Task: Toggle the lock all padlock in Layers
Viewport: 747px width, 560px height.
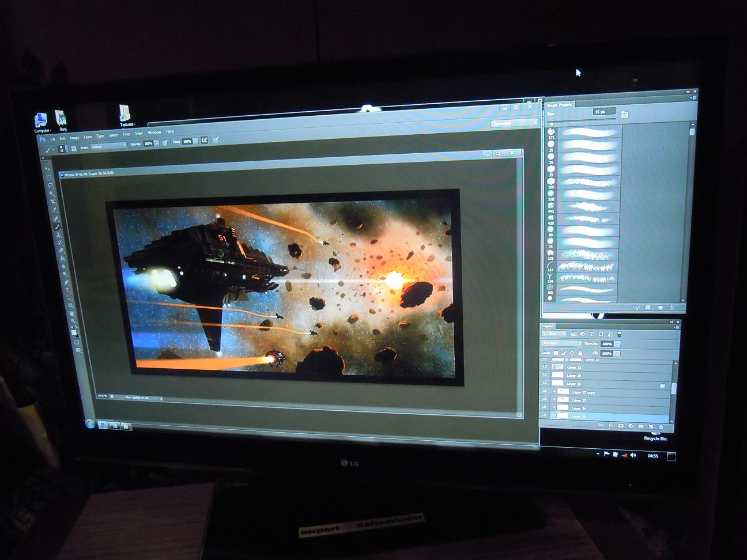Action: coord(580,353)
